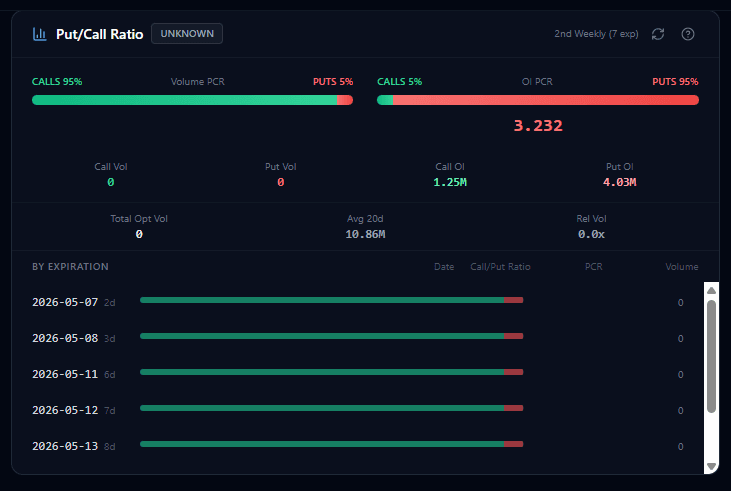Image resolution: width=731 pixels, height=491 pixels.
Task: Click the Volume PCR calls/puts bar
Action: click(x=193, y=100)
